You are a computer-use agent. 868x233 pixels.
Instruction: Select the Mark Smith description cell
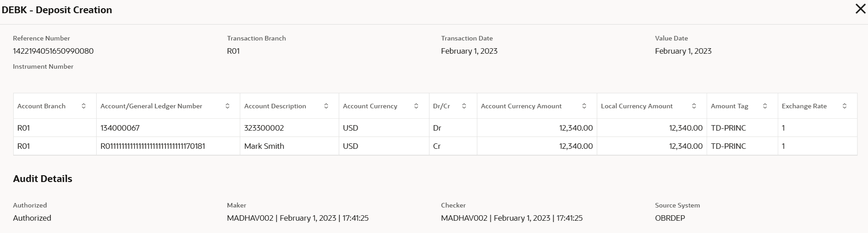coord(264,146)
